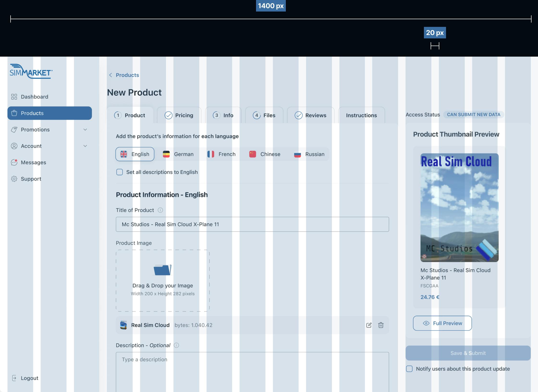
Task: Go to the Reviews tab
Action: 311,115
